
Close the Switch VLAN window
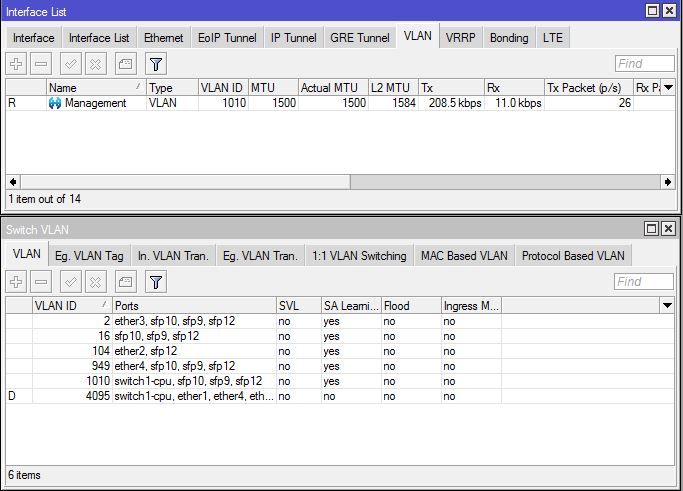(x=669, y=228)
